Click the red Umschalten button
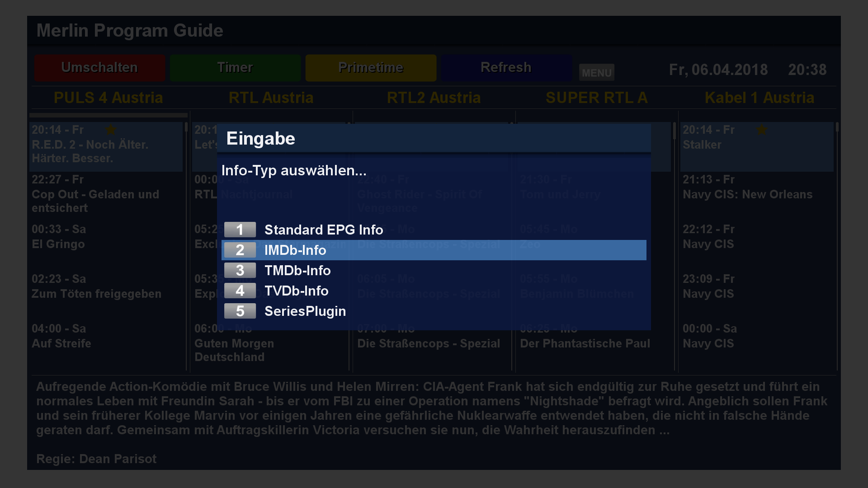 99,68
